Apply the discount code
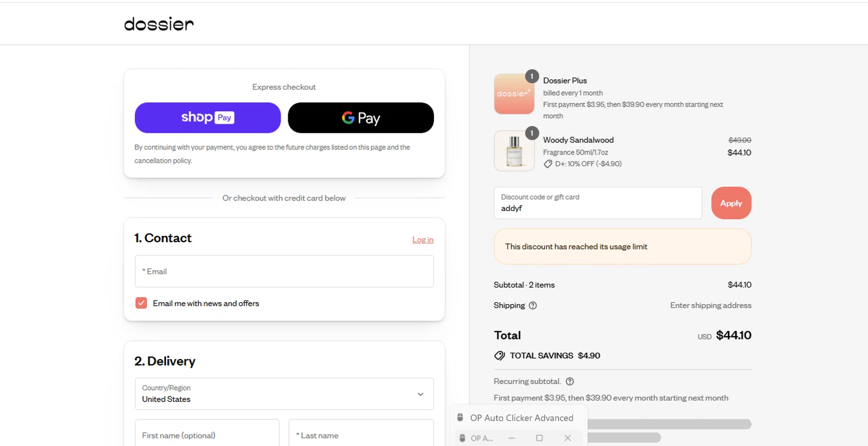Viewport: 868px width, 446px height. (x=731, y=203)
